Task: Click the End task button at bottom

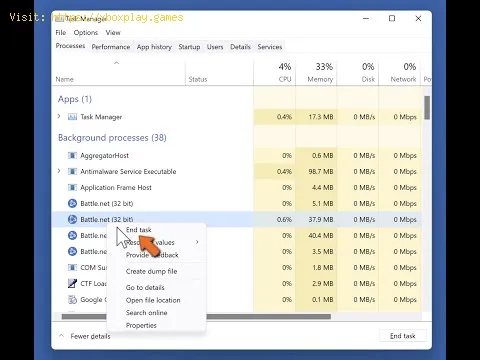Action: [x=403, y=336]
